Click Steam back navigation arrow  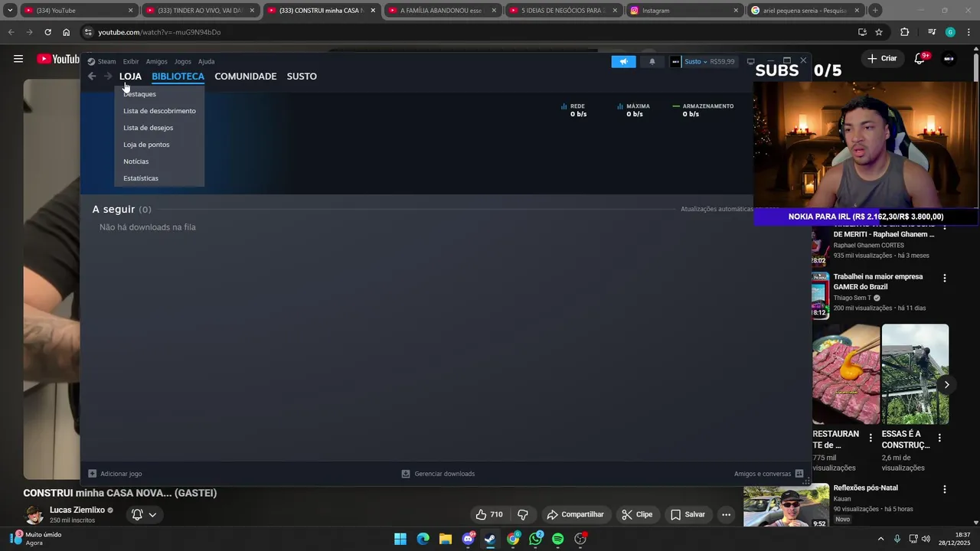[x=92, y=76]
